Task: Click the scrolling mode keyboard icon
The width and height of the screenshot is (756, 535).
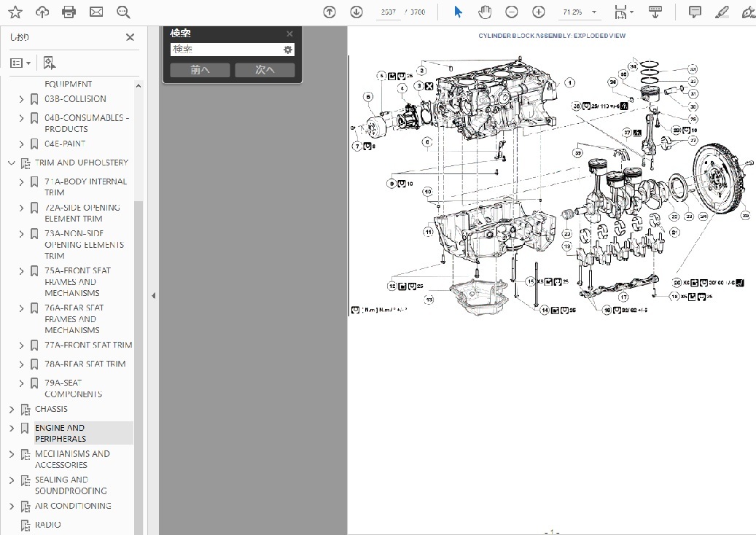Action: coord(655,12)
